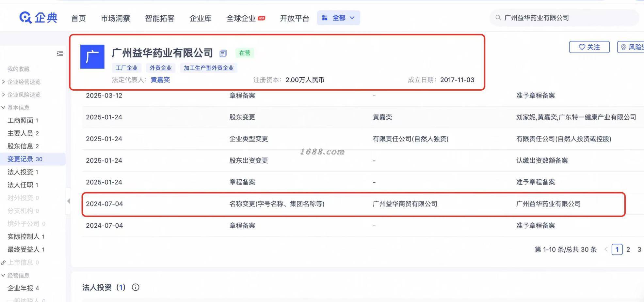The image size is (644, 302).
Task: Click the 认缴出资数额备案 cell
Action: pos(542,160)
